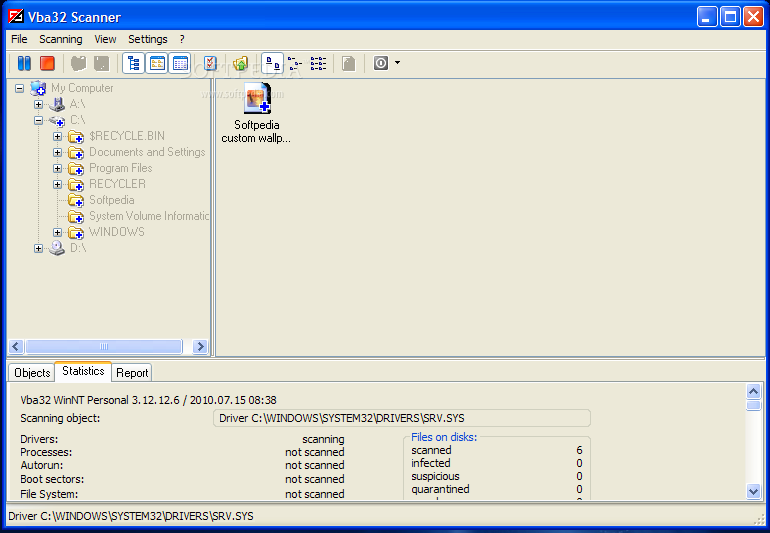Maximize the Vba32 Scanner window
The width and height of the screenshot is (770, 533).
tap(730, 17)
